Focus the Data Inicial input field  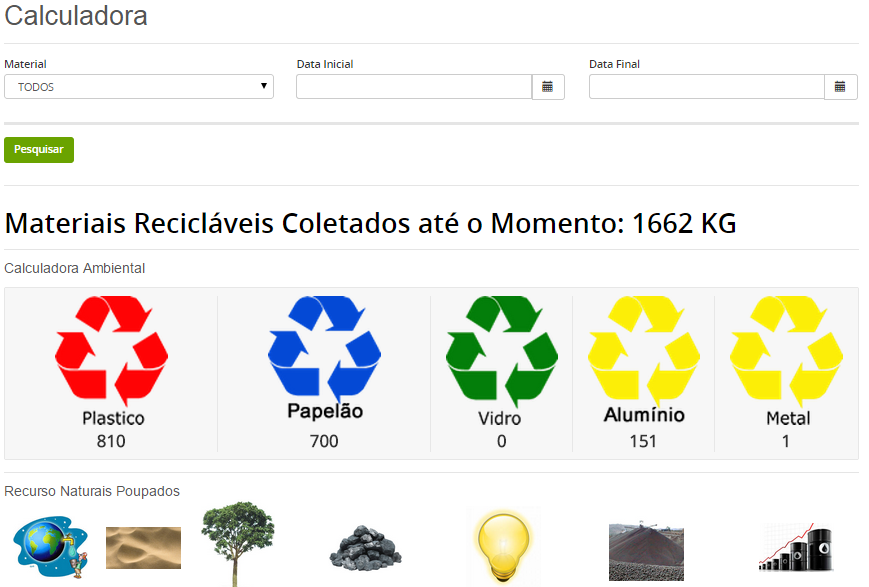click(414, 87)
